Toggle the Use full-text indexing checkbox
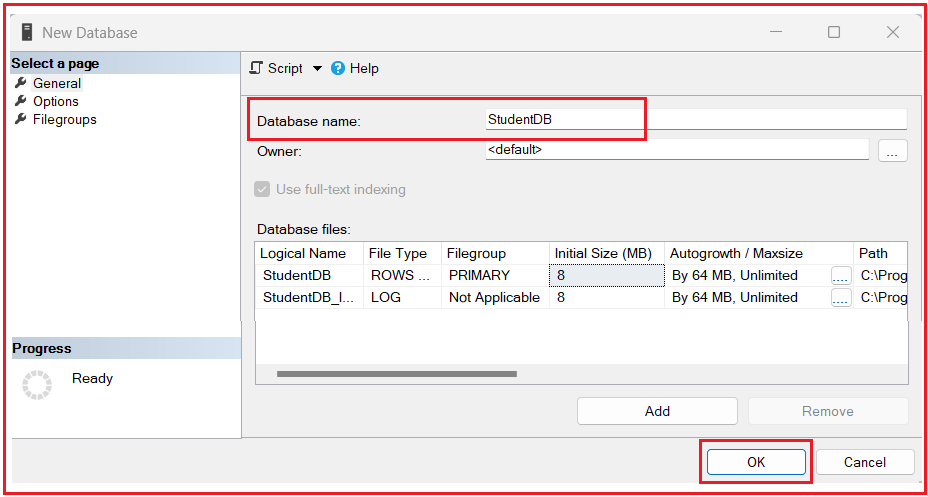The image size is (928, 497). tap(262, 189)
